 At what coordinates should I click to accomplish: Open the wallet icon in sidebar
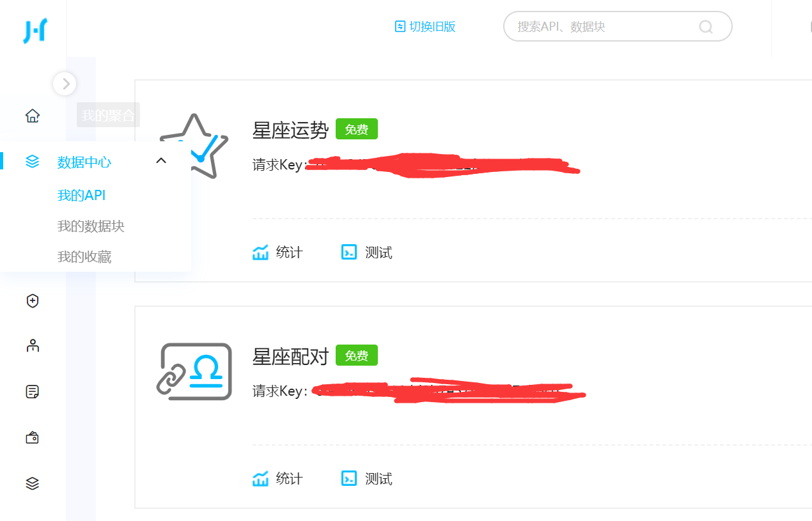tap(33, 437)
